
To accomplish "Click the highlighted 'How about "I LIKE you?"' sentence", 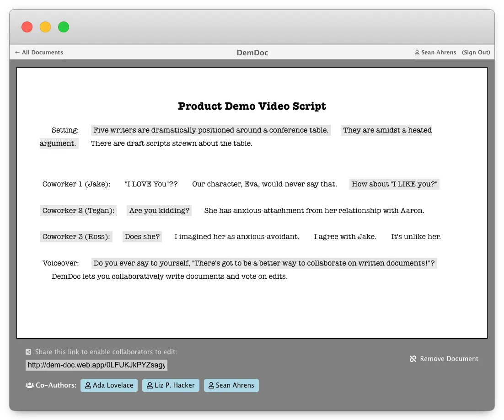I will [394, 184].
